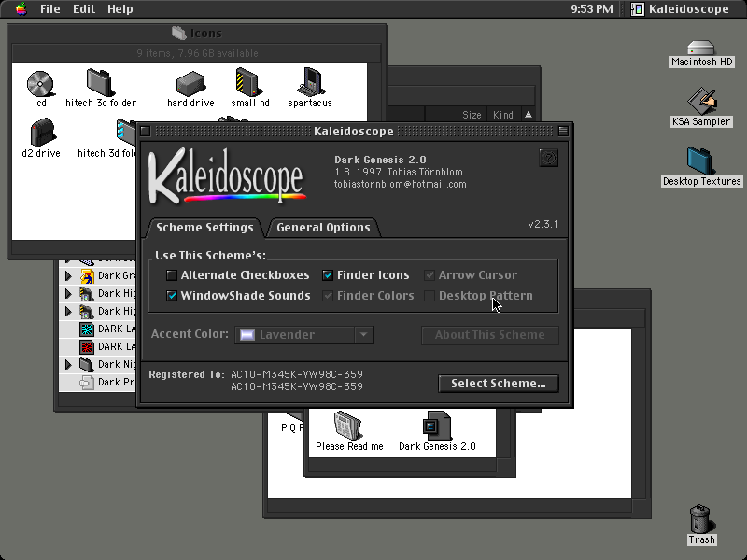Click the Kaleidoscope window title bar text
Viewport: 747px width, 560px height.
(x=354, y=132)
